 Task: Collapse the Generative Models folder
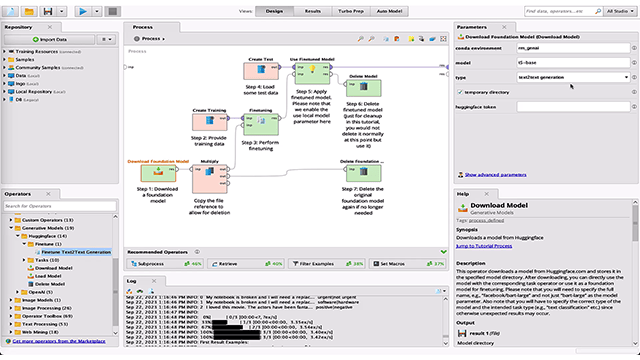(11, 228)
